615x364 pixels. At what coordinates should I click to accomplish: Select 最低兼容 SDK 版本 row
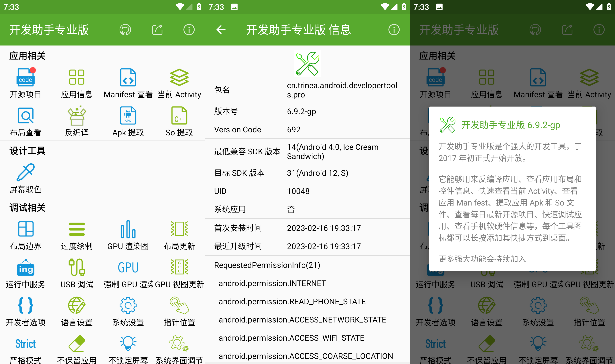coord(307,152)
